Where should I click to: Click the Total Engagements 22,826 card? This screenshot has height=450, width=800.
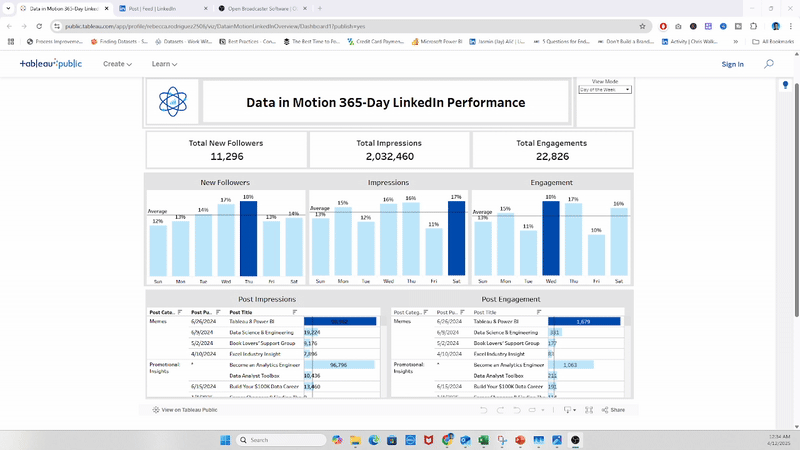click(x=552, y=150)
